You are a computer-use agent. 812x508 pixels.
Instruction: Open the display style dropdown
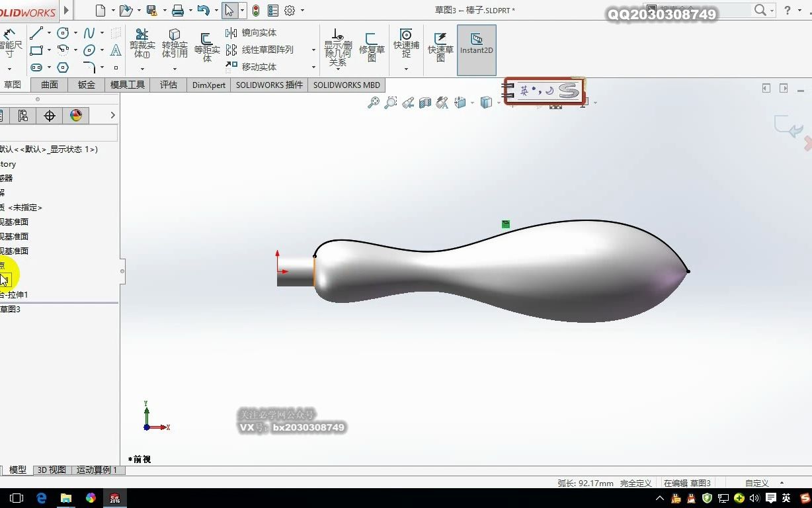pyautogui.click(x=499, y=103)
